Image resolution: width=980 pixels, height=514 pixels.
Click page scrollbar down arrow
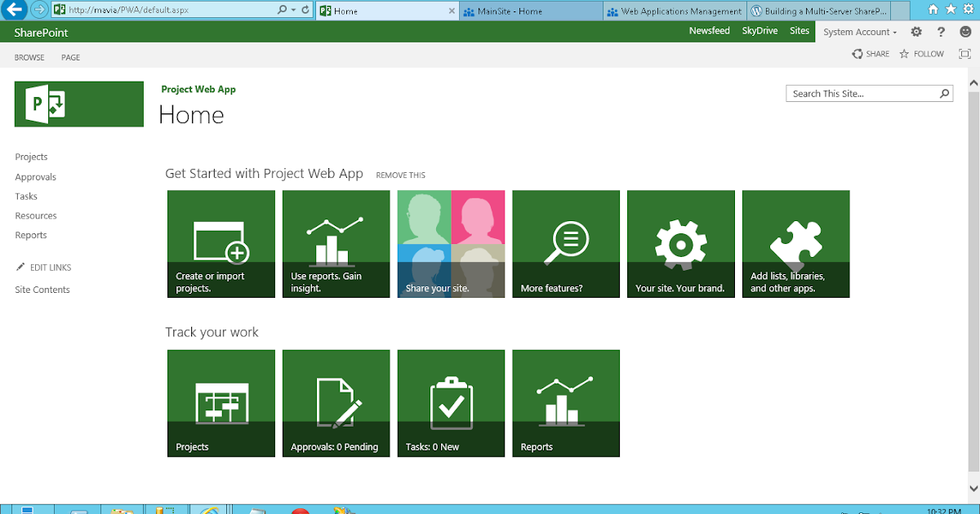(x=973, y=490)
